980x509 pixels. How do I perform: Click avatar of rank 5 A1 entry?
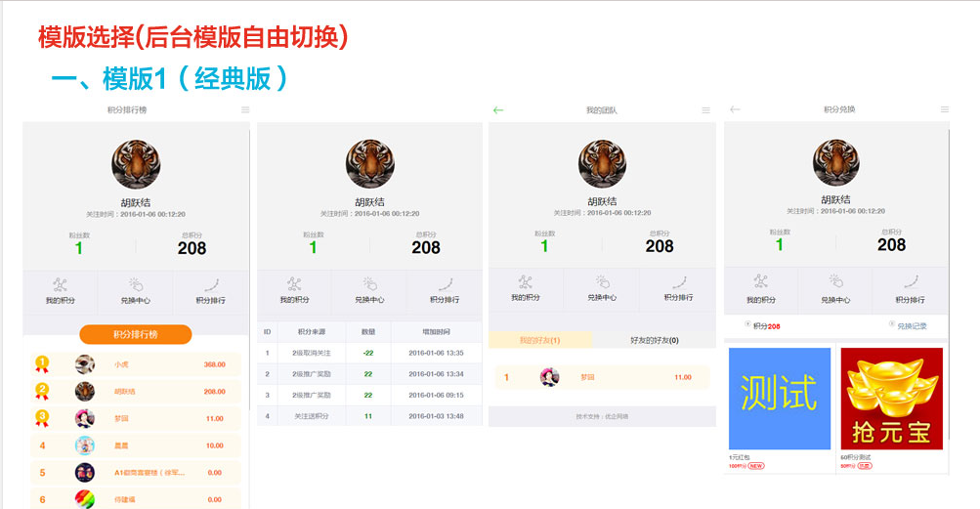point(85,472)
